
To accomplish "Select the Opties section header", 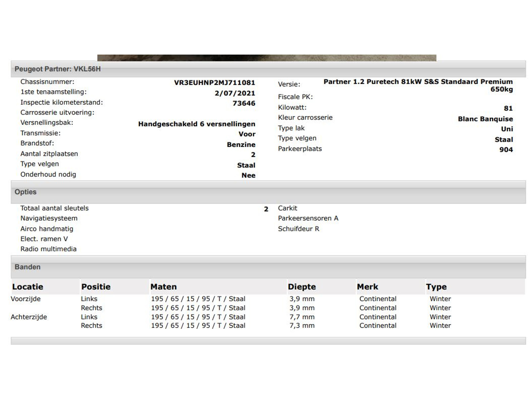I will (x=25, y=192).
